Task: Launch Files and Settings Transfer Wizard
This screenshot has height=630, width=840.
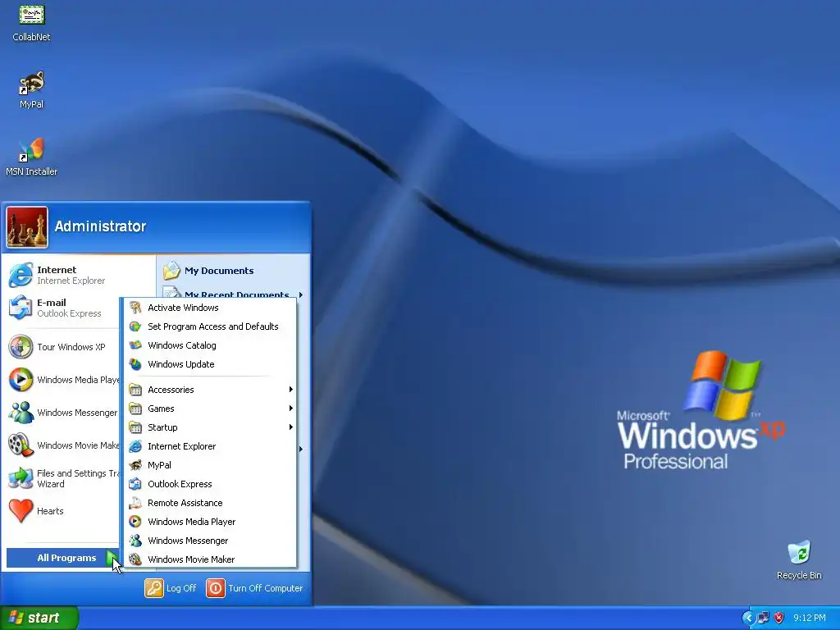Action: [62, 478]
